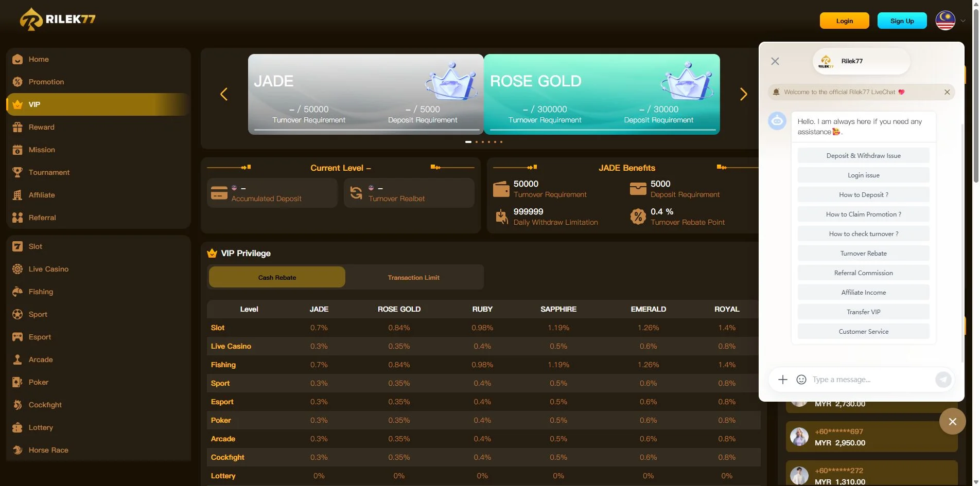
Task: Choose Login issue chat option
Action: tap(864, 175)
